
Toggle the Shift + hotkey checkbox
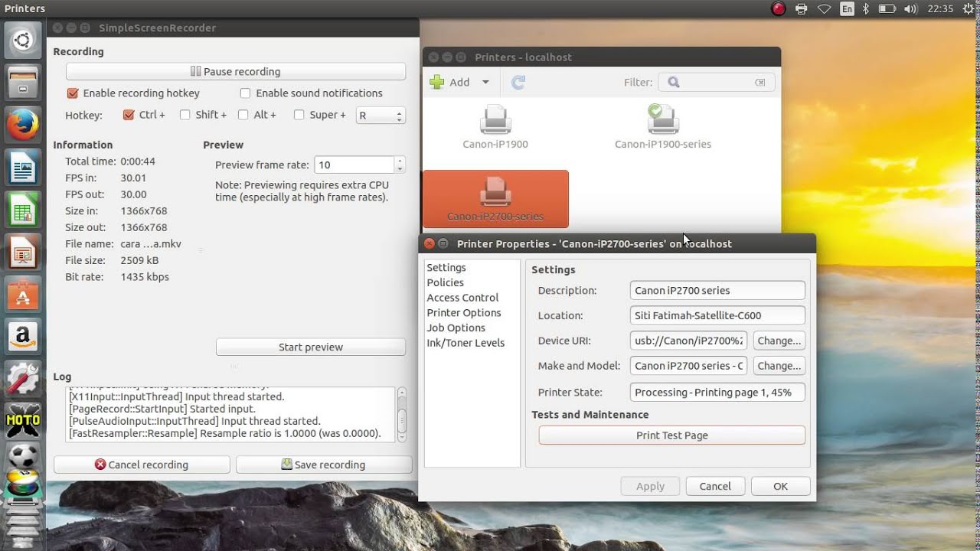coord(185,115)
